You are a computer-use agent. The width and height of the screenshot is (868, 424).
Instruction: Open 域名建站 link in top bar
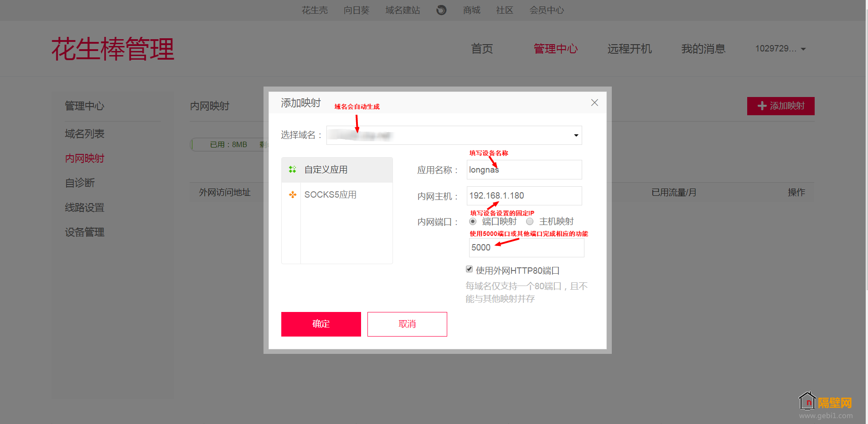click(403, 10)
